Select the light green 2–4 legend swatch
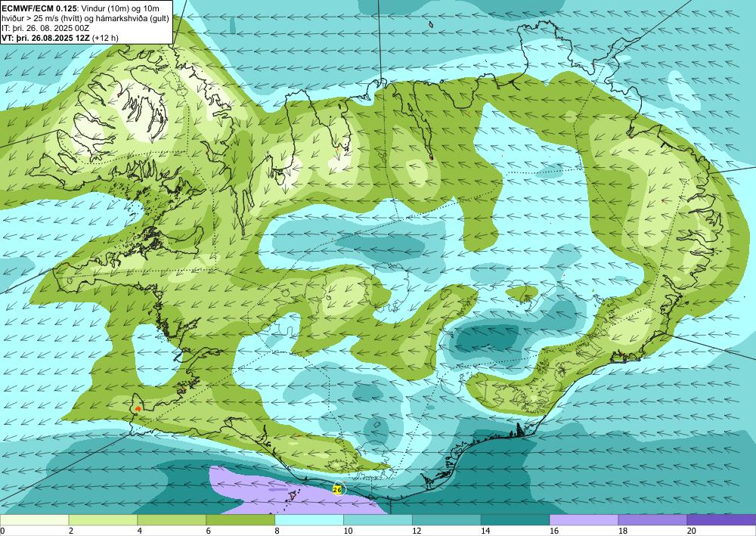Image resolution: width=756 pixels, height=536 pixels. tap(103, 520)
